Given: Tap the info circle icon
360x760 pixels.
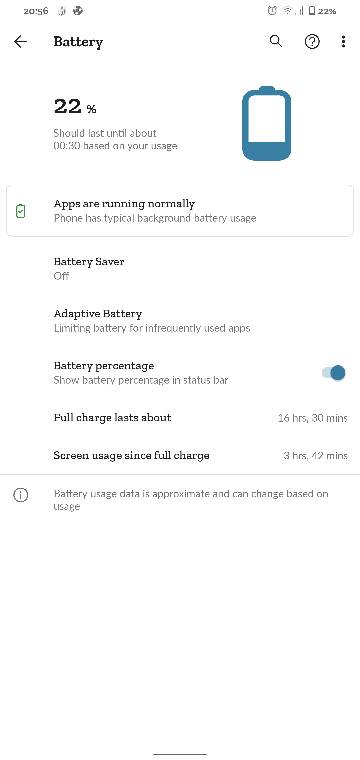Looking at the screenshot, I should point(20,495).
